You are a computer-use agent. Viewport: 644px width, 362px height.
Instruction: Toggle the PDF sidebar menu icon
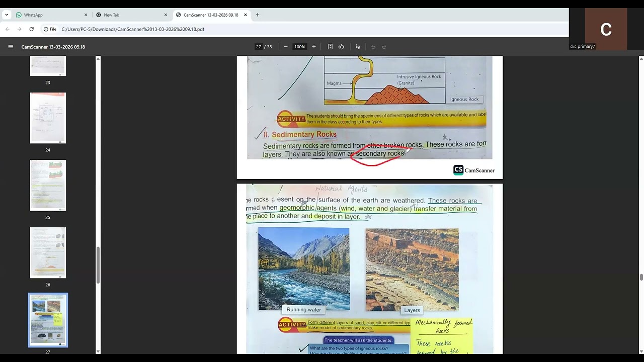point(11,47)
